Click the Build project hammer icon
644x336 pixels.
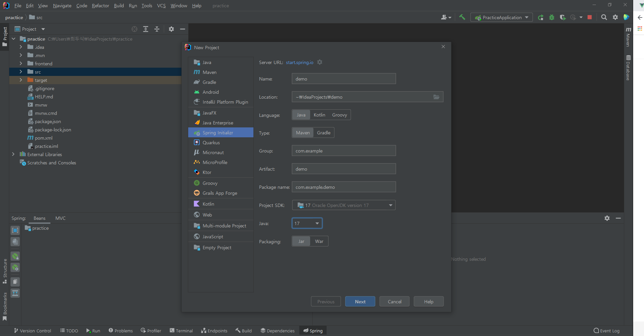(x=462, y=17)
